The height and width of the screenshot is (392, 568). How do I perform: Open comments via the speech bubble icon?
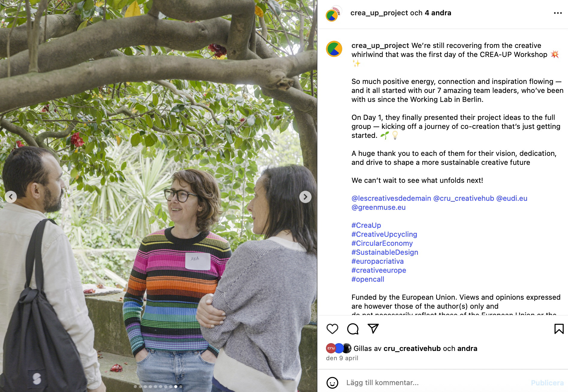(353, 329)
